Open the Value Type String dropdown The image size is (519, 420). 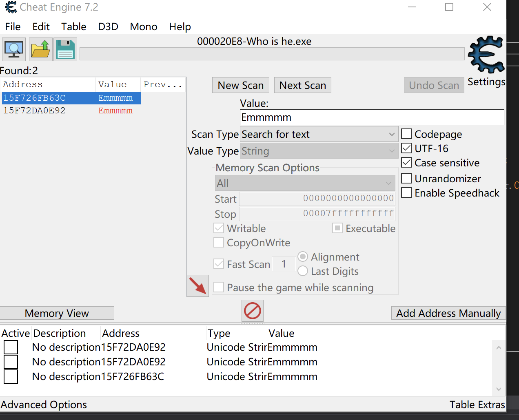[319, 151]
